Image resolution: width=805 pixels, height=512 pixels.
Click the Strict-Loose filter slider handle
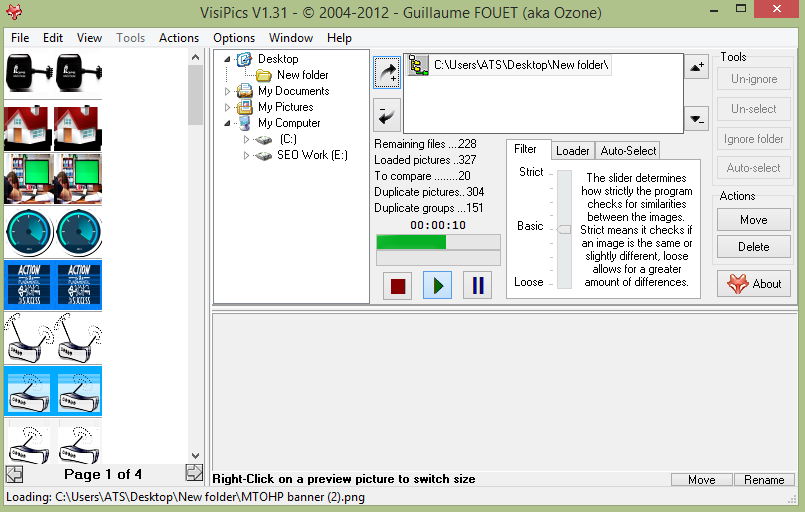(x=564, y=229)
